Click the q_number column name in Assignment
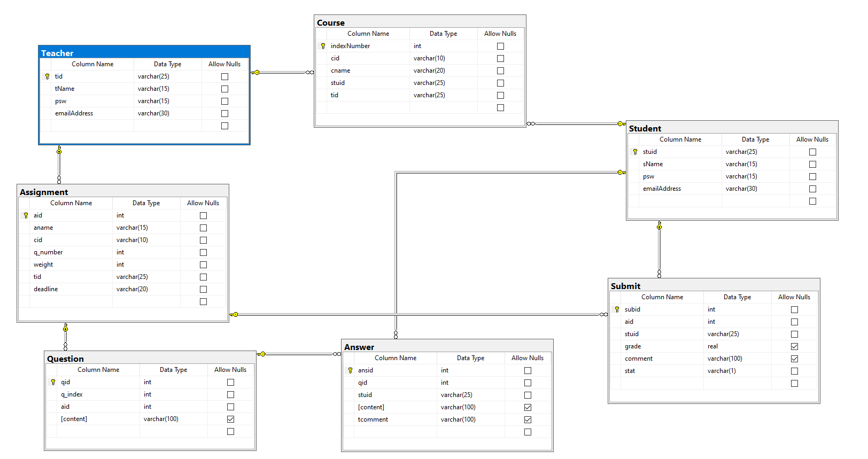Screen dimensions: 868x459 (x=48, y=252)
